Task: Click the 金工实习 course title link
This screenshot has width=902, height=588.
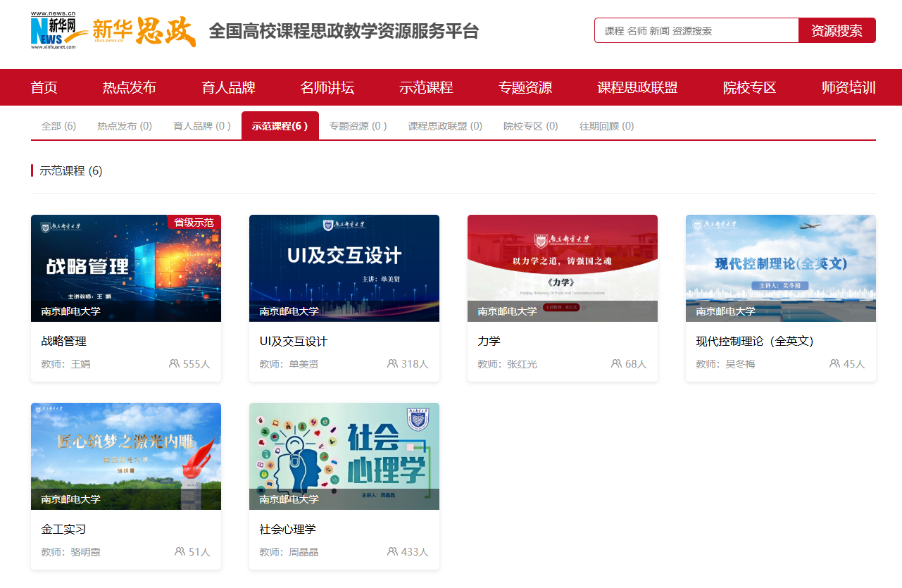Action: (x=63, y=530)
